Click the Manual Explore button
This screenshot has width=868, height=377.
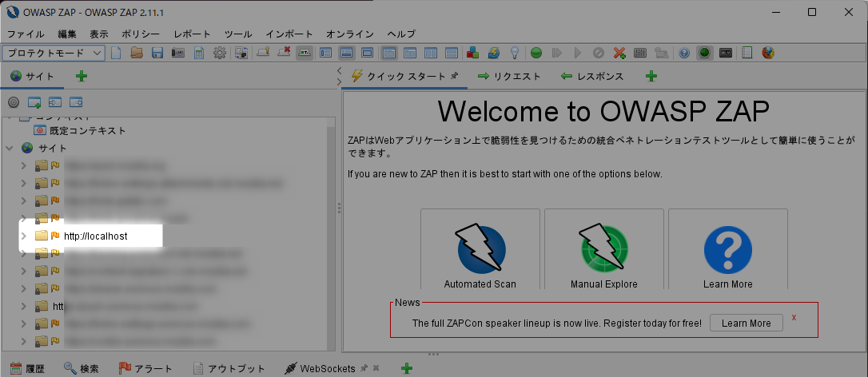(x=604, y=250)
